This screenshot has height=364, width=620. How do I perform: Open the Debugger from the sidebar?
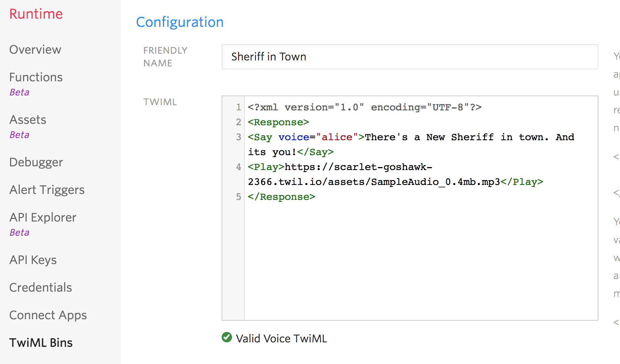36,162
